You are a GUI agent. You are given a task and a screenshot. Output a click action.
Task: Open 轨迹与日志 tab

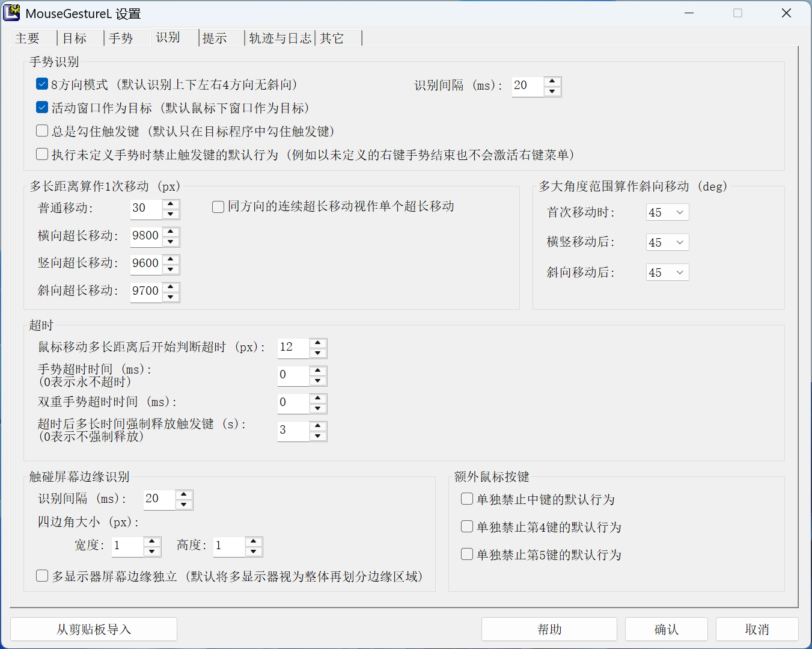click(x=280, y=38)
